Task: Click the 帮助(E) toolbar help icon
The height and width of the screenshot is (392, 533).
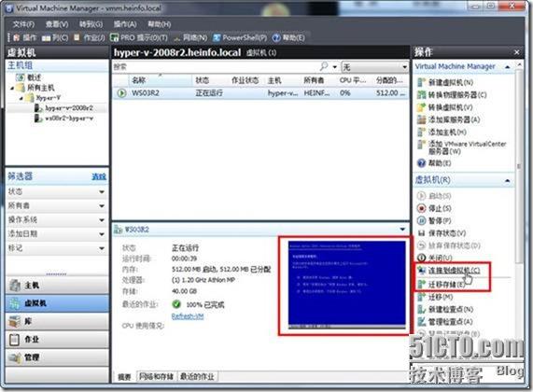Action: coord(288,37)
